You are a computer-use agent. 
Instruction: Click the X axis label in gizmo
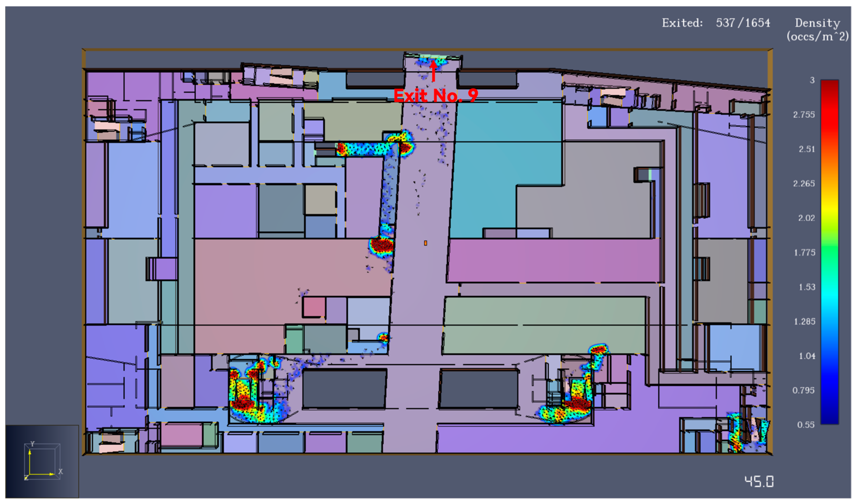tap(61, 472)
